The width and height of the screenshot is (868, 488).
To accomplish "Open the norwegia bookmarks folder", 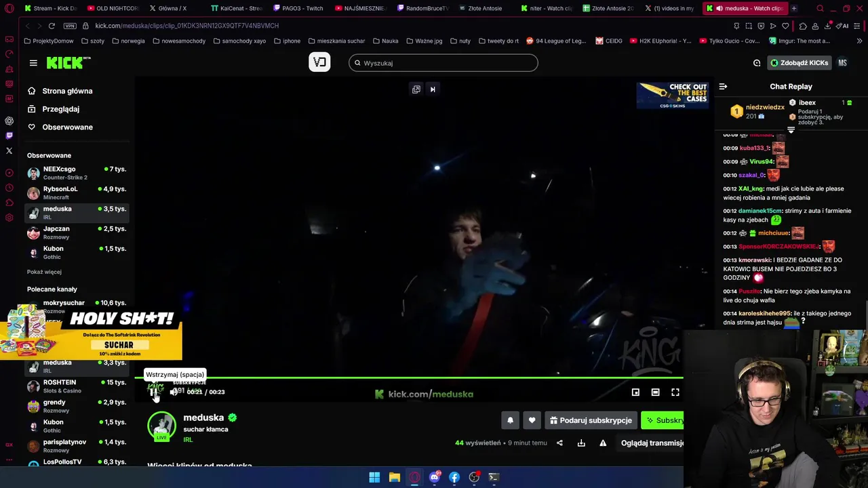I will coord(128,41).
